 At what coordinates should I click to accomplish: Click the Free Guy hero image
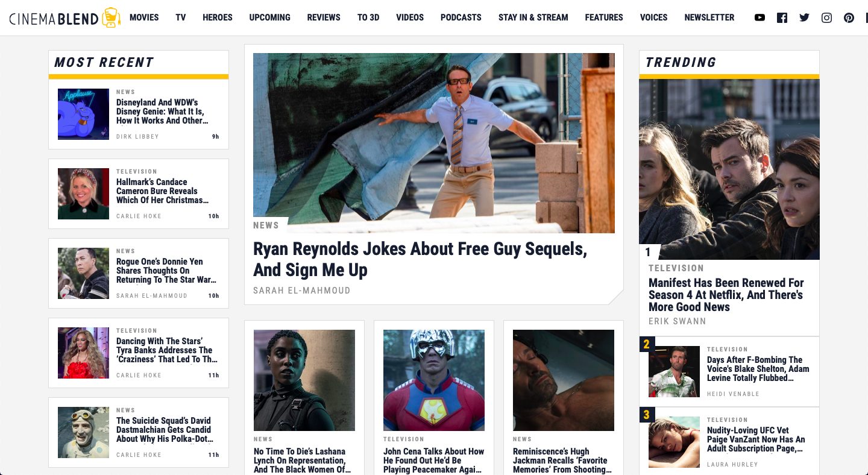[x=434, y=143]
